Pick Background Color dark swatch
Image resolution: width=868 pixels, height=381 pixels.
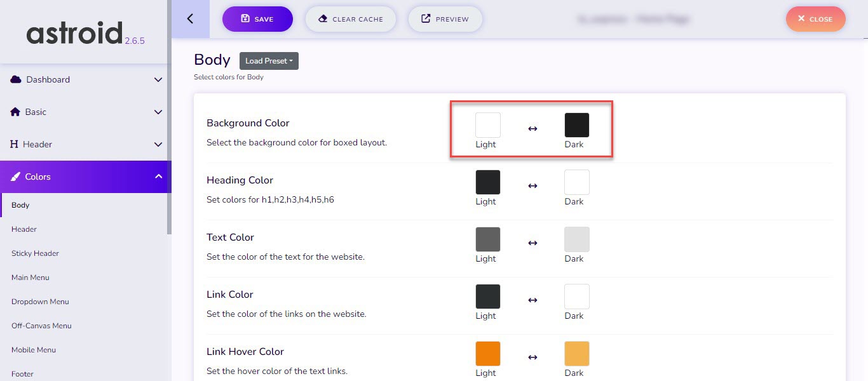577,125
